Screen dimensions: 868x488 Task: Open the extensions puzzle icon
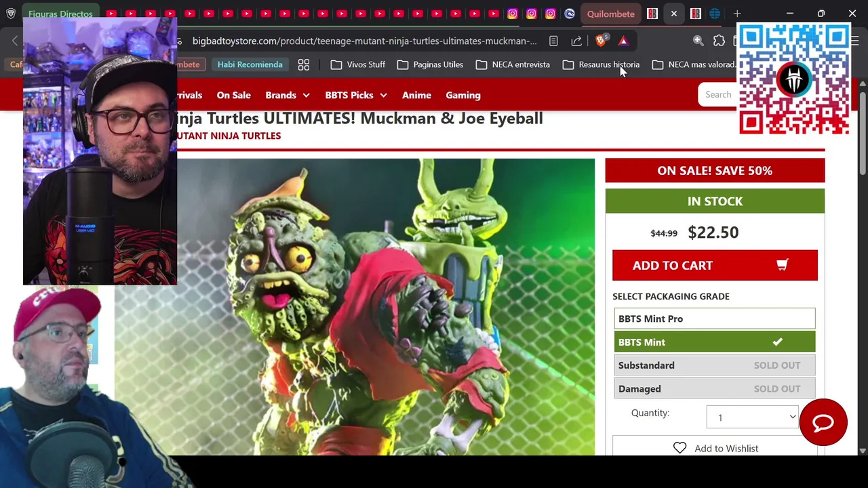point(719,41)
